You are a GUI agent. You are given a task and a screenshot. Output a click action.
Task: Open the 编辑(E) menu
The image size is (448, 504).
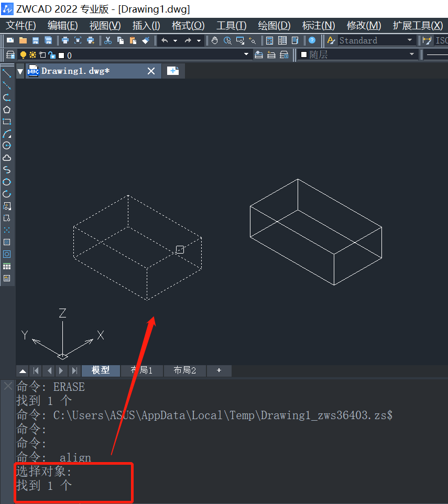coord(63,25)
